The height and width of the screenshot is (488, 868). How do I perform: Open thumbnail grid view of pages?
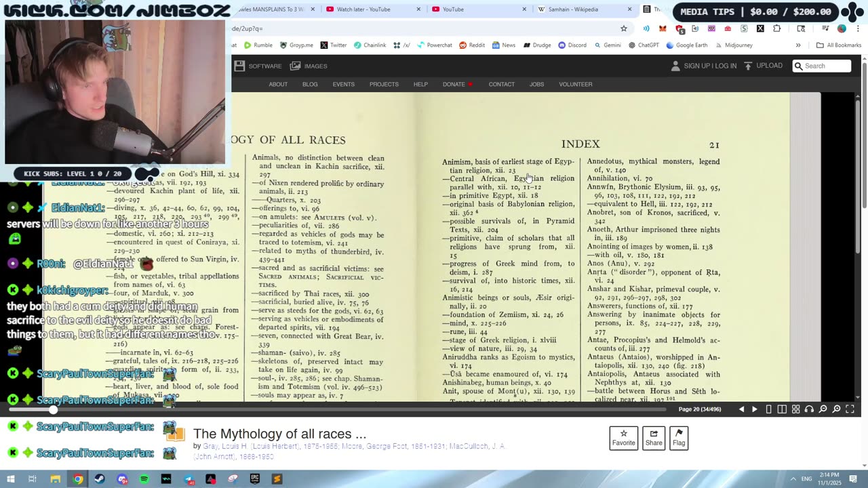click(x=795, y=409)
